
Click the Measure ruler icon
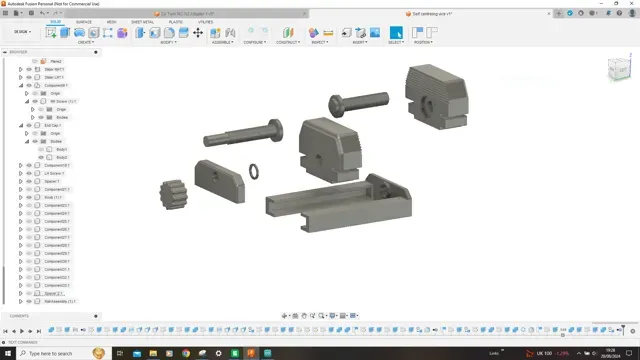click(328, 33)
